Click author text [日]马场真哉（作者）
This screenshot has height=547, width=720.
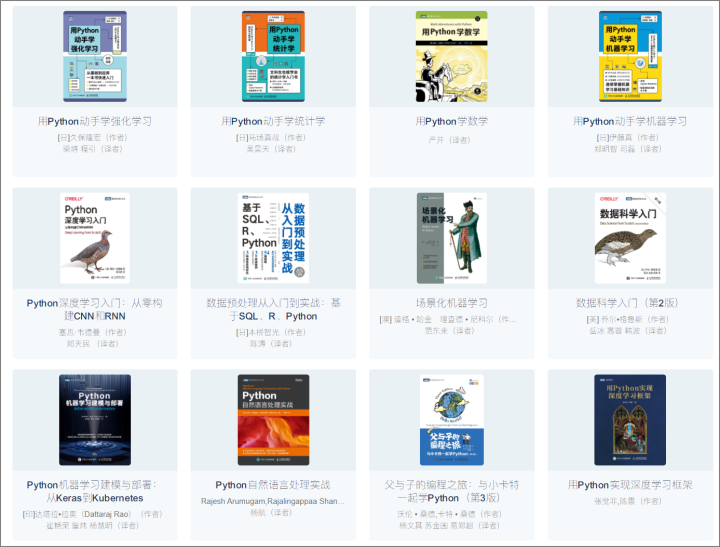(271, 137)
